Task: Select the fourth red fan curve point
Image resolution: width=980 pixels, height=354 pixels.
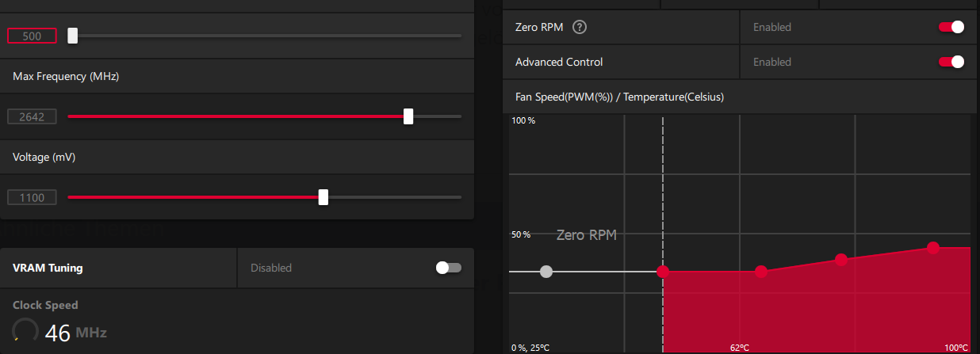Action: 933,248
